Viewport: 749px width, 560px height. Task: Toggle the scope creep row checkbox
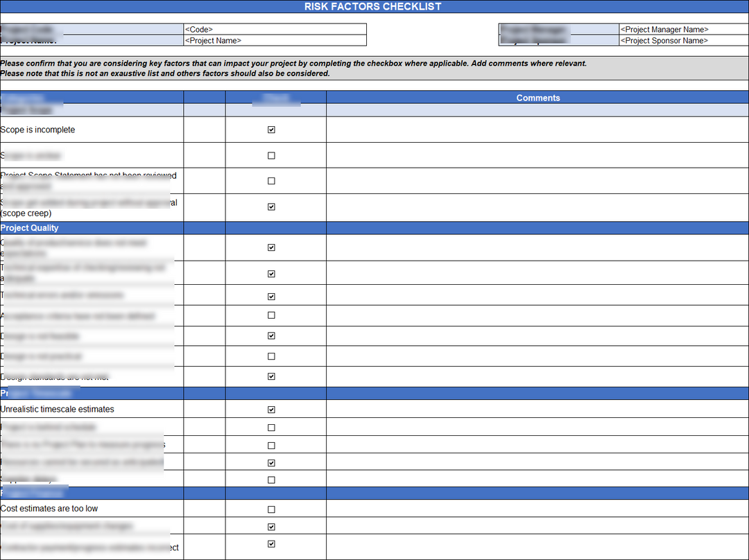click(271, 207)
